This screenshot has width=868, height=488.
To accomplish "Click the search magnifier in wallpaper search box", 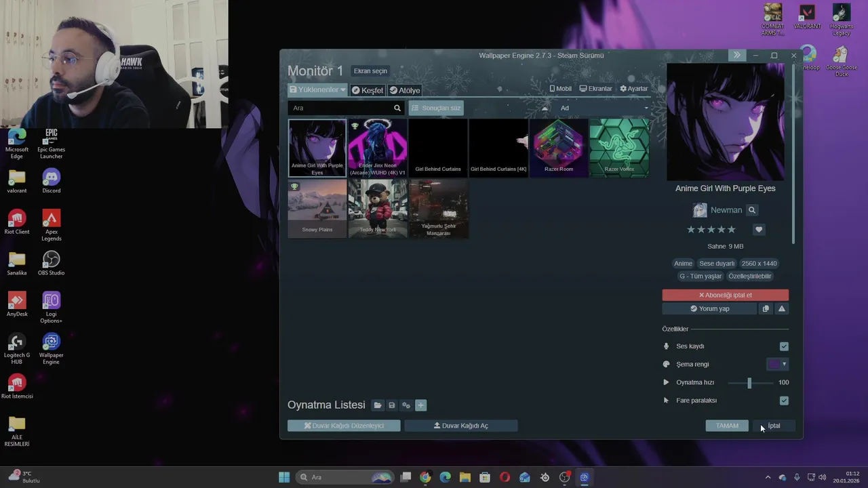I will tap(397, 108).
